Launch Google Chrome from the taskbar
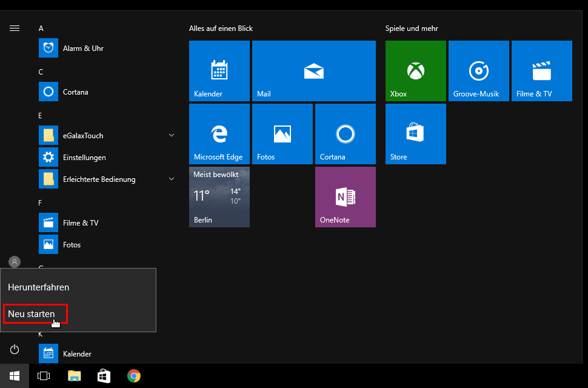The height and width of the screenshot is (388, 588). tap(134, 376)
